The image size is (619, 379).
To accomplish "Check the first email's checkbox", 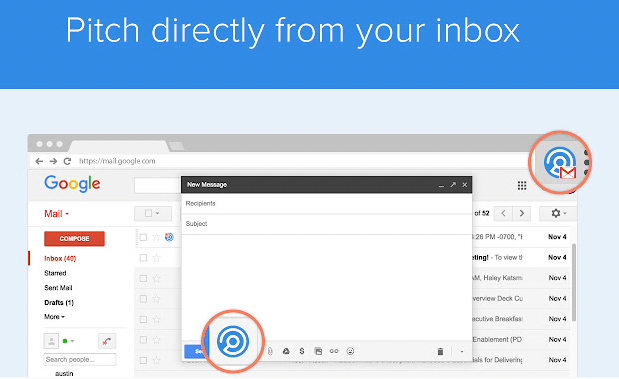I will click(143, 237).
